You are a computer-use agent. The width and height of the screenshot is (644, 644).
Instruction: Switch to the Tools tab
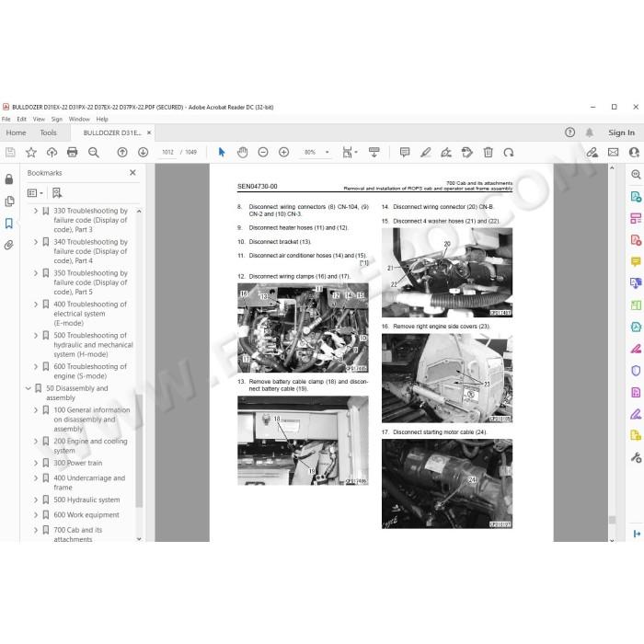pos(48,132)
